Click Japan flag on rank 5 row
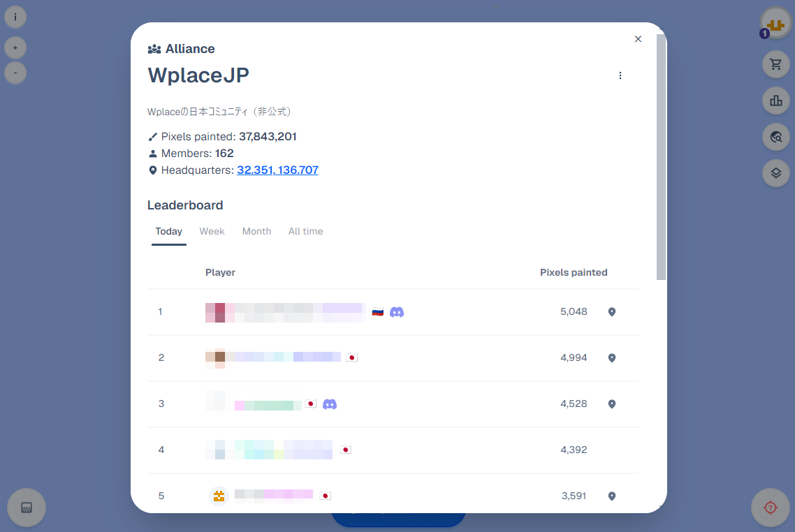The image size is (795, 532). click(x=326, y=496)
